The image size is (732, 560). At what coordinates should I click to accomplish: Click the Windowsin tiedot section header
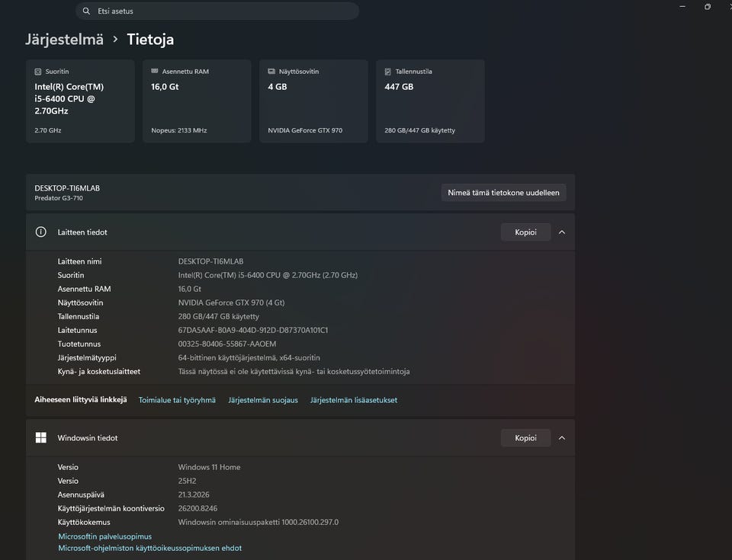tap(300, 438)
